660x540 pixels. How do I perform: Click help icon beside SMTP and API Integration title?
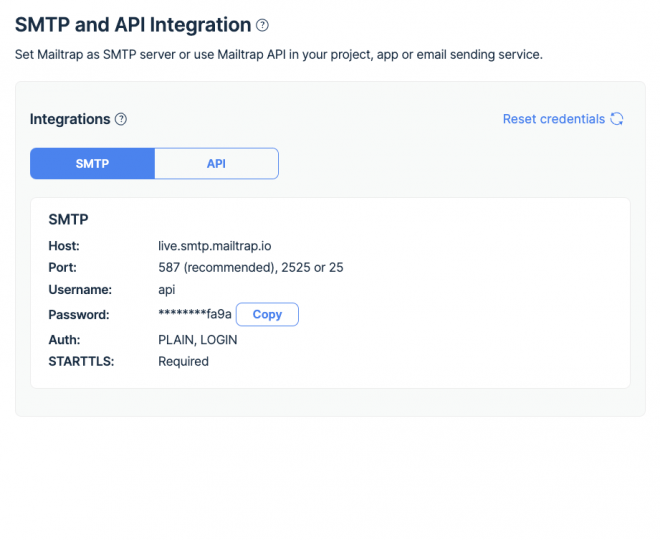(x=263, y=25)
